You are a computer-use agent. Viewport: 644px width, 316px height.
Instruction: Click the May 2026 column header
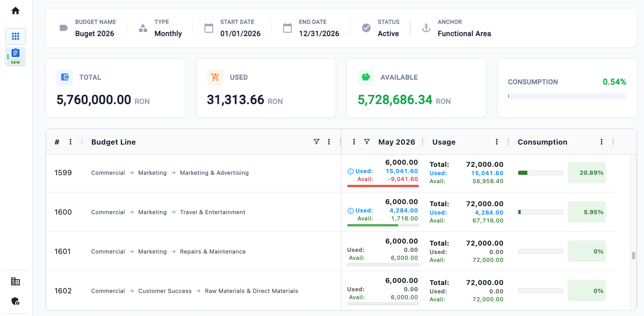(396, 142)
